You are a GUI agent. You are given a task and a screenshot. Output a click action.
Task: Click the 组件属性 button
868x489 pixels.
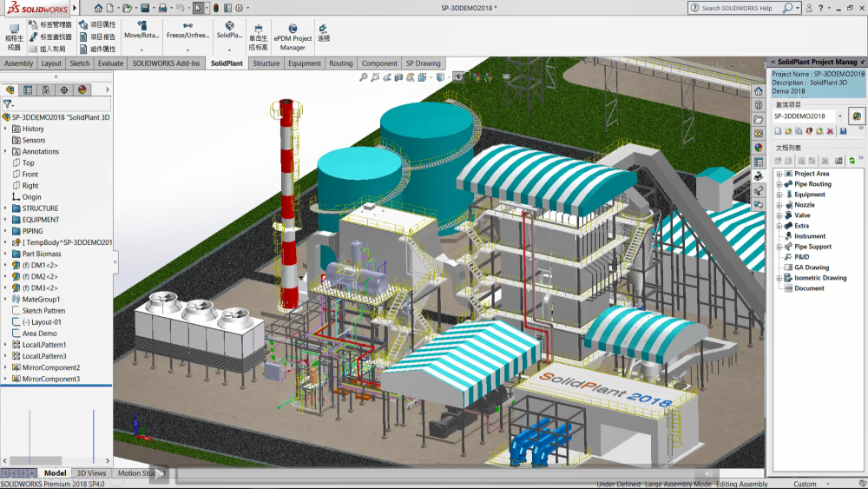pyautogui.click(x=97, y=50)
